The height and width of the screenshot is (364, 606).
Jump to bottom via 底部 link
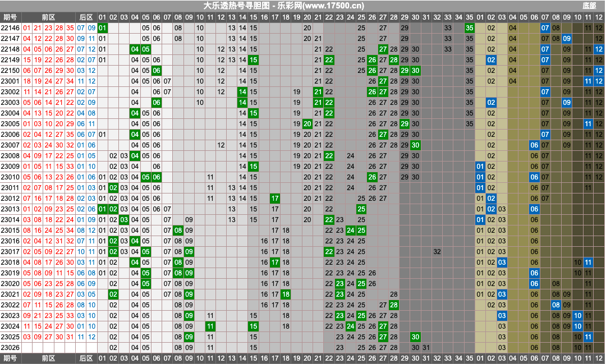pos(589,6)
